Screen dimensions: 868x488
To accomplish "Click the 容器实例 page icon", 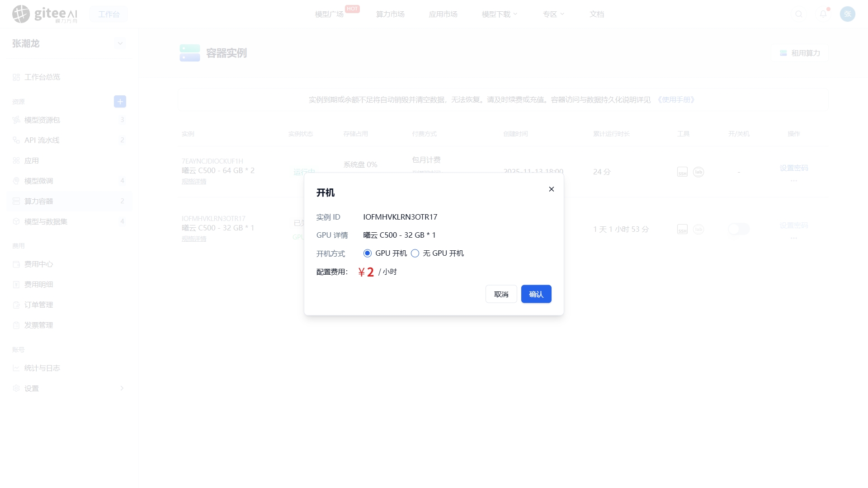I will (190, 53).
